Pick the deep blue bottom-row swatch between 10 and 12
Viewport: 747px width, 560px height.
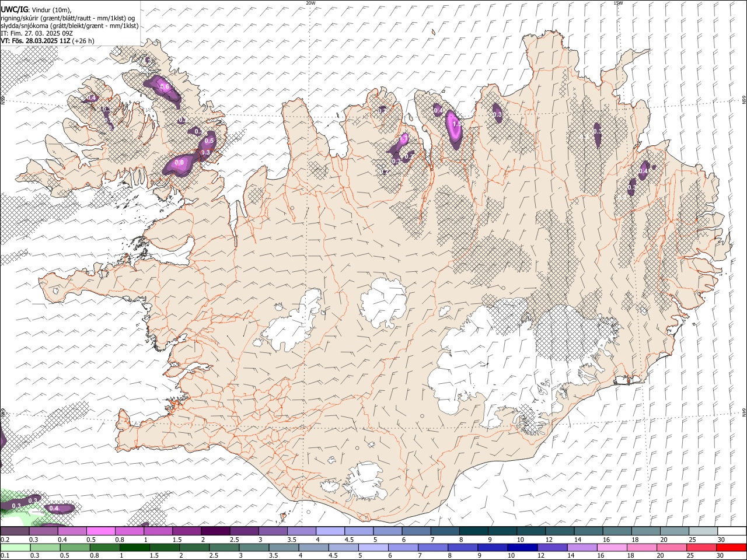(x=522, y=547)
